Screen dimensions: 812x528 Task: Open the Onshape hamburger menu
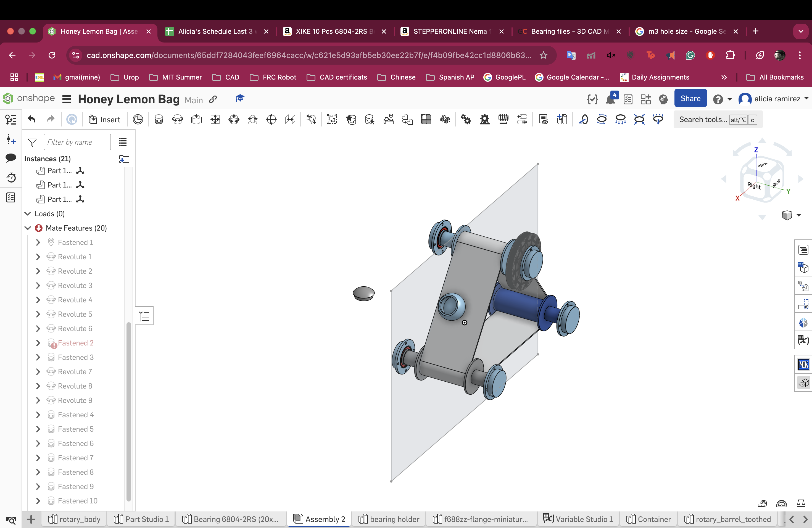pos(67,99)
